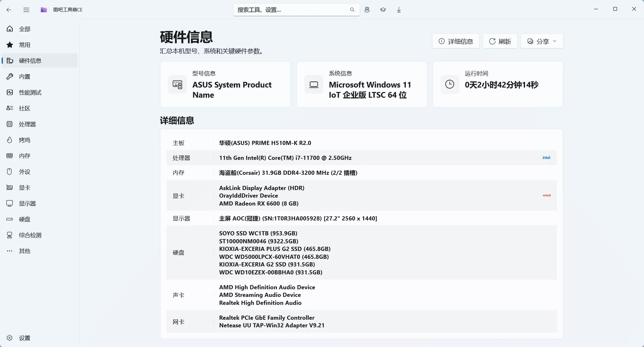Expand the 分享 dropdown
Image resolution: width=644 pixels, height=347 pixels.
click(542, 41)
